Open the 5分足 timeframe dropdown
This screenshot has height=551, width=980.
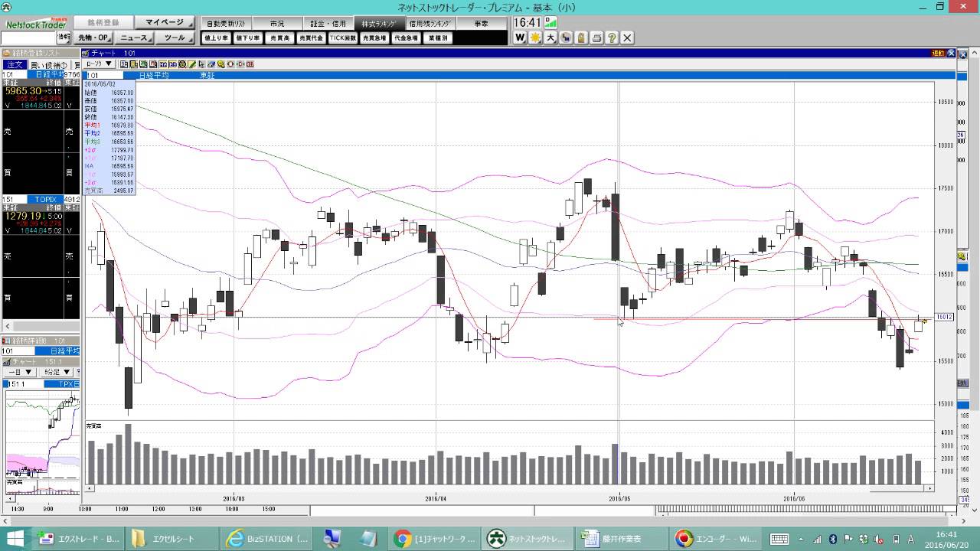click(x=57, y=372)
